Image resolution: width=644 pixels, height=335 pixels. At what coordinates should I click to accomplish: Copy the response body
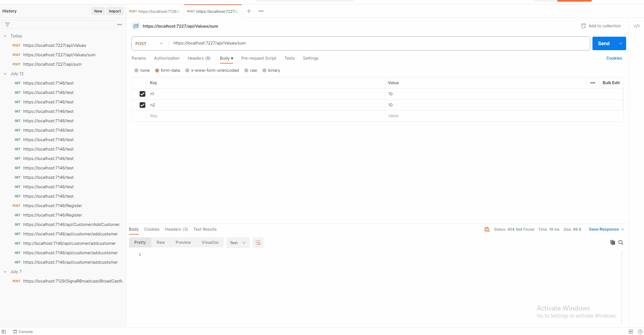[x=612, y=242]
